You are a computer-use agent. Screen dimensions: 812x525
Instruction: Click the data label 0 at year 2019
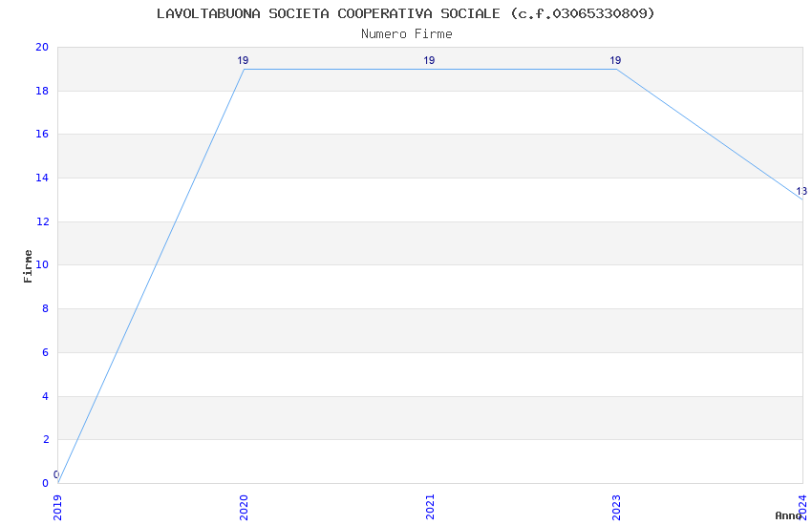click(x=56, y=474)
